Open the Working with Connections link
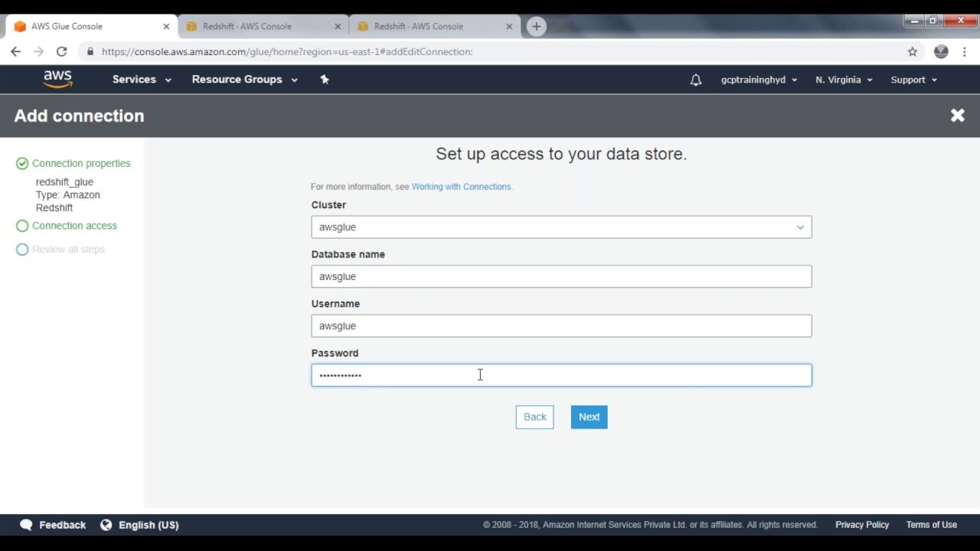Screen dimensions: 980x551 pyautogui.click(x=461, y=187)
